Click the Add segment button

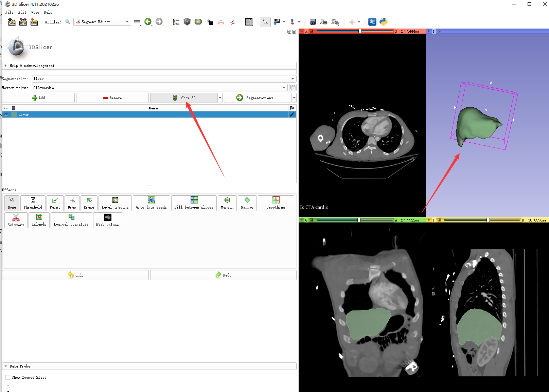(38, 98)
